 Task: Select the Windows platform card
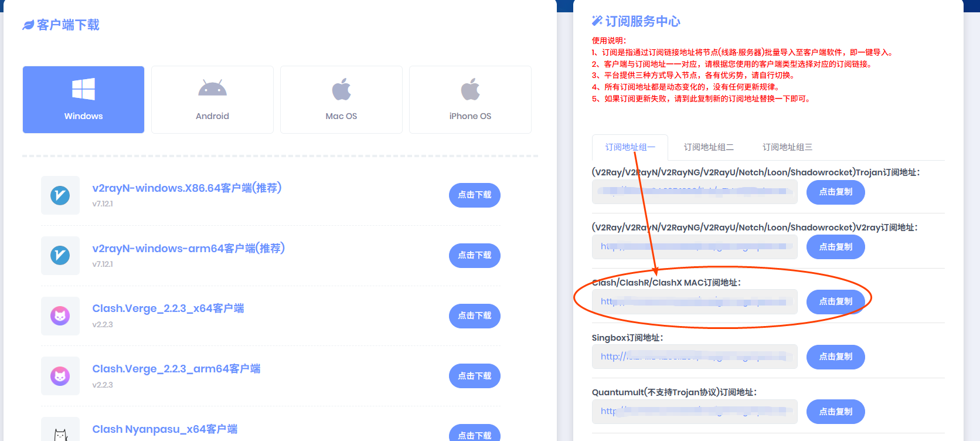(x=83, y=100)
